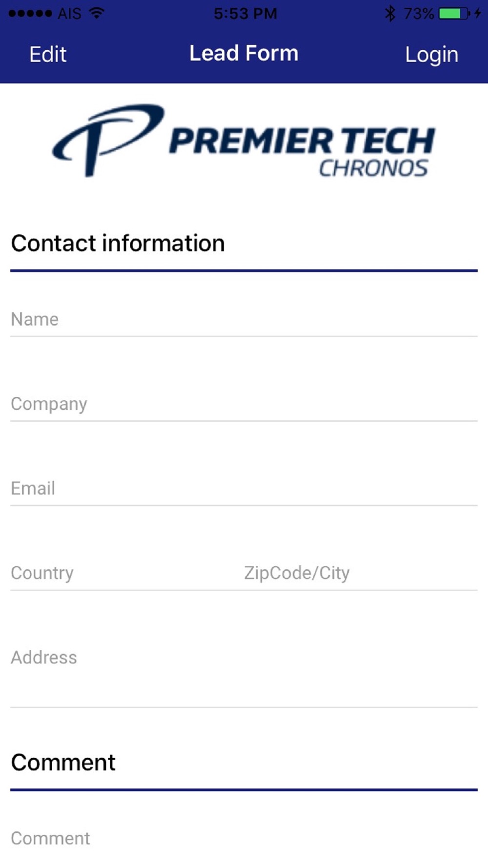Tap the Edit button in header
The image size is (488, 868).
48,54
